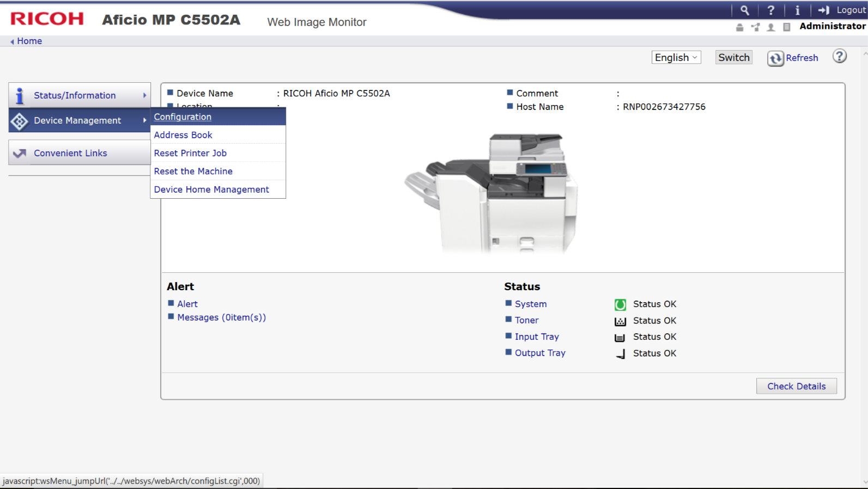This screenshot has width=868, height=489.
Task: Select Address Book from the submenu
Action: tap(218, 135)
